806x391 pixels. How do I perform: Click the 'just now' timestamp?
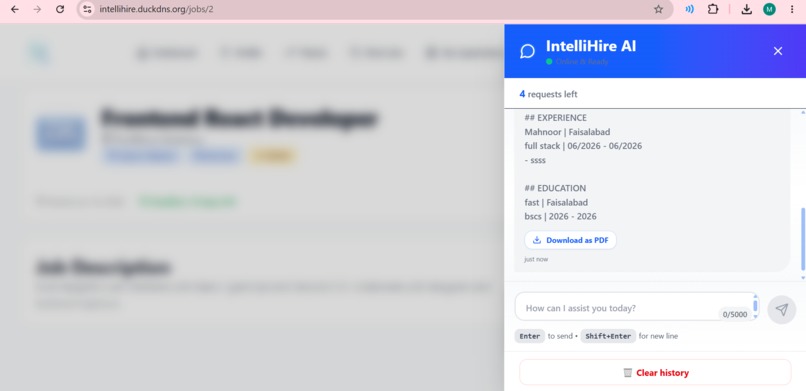click(x=536, y=259)
